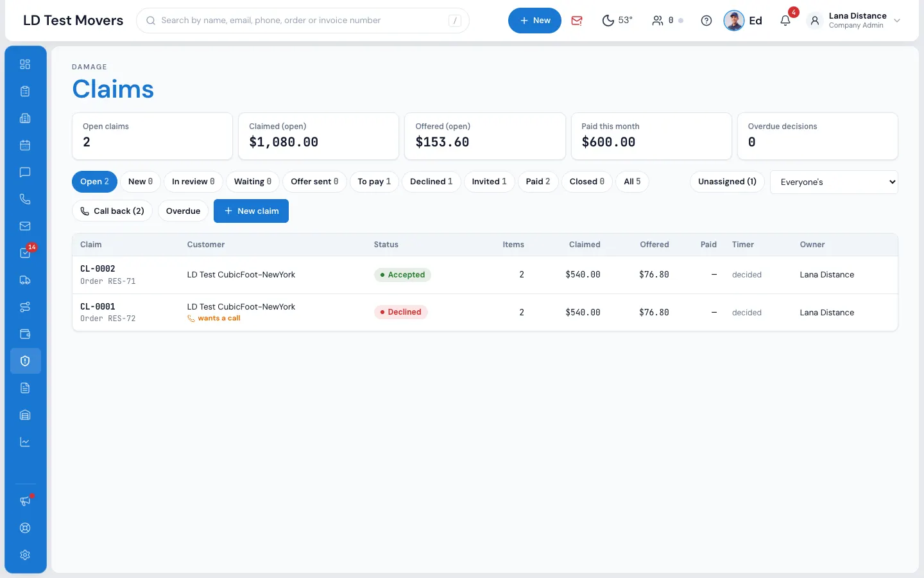Select the In review 0 filter tab
This screenshot has height=578, width=924.
193,182
